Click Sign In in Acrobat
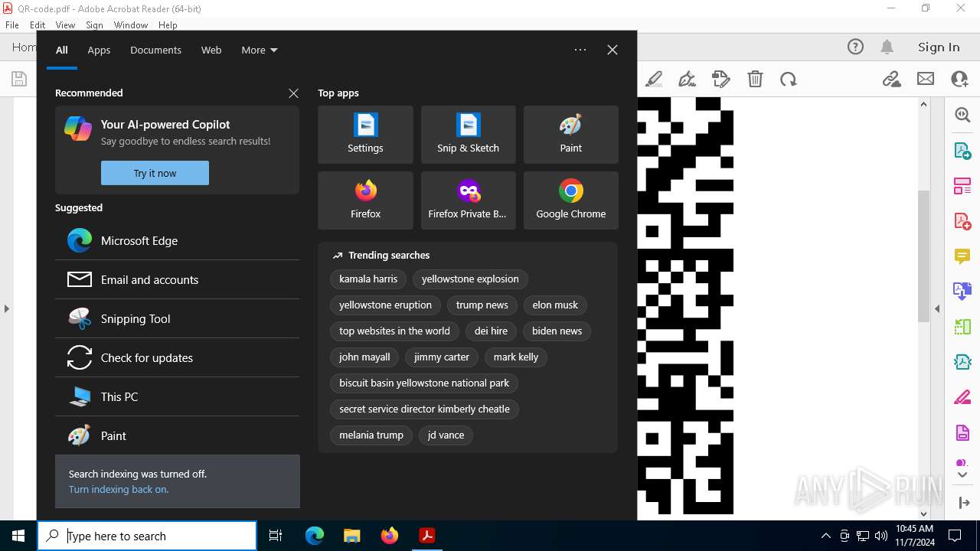The width and height of the screenshot is (980, 551). [x=939, y=47]
